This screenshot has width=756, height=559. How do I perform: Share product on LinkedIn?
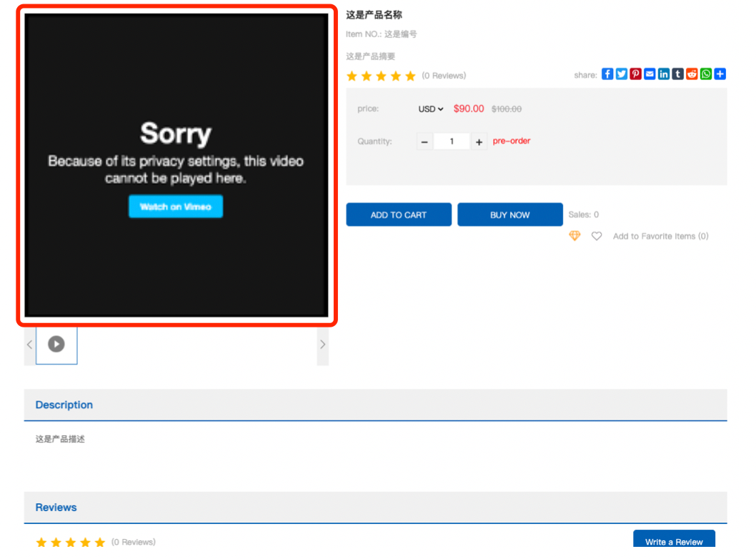tap(663, 74)
